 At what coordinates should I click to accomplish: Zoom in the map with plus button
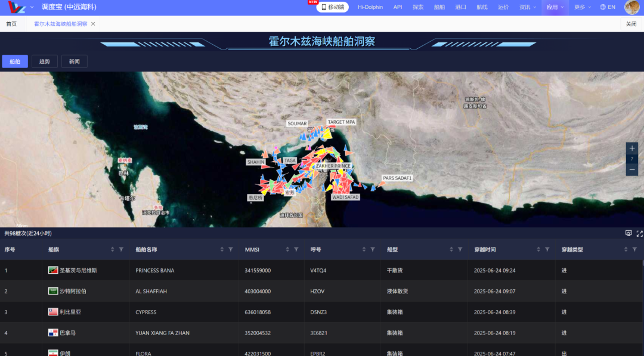click(x=631, y=148)
